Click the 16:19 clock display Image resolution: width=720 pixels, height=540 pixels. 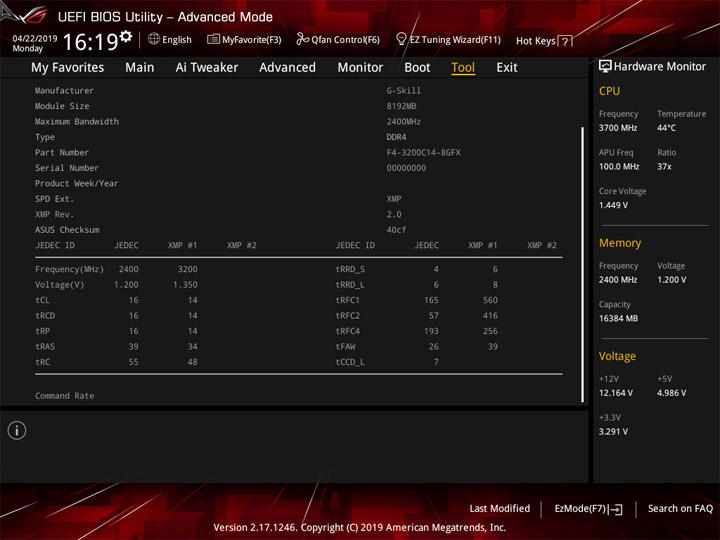point(90,42)
